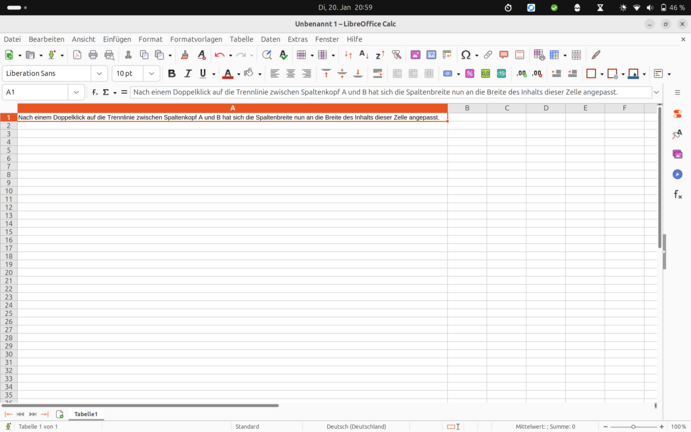
Task: Open the Formatvorlagen menu
Action: coord(196,39)
